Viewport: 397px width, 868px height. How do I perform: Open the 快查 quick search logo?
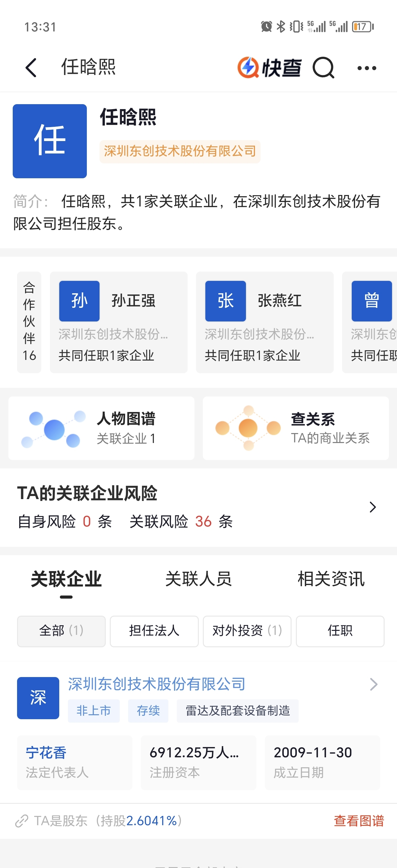point(269,68)
